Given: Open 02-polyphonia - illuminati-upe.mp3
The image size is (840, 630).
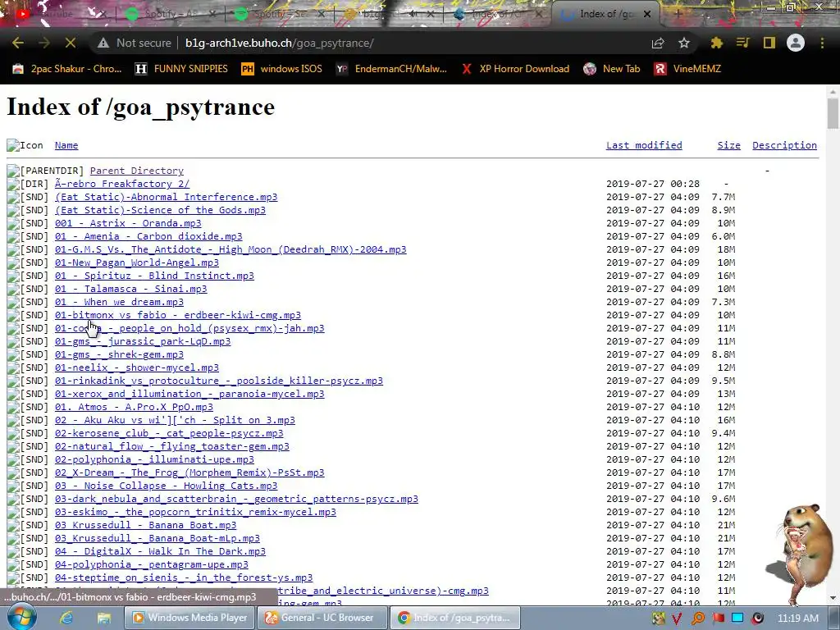Looking at the screenshot, I should tap(154, 459).
